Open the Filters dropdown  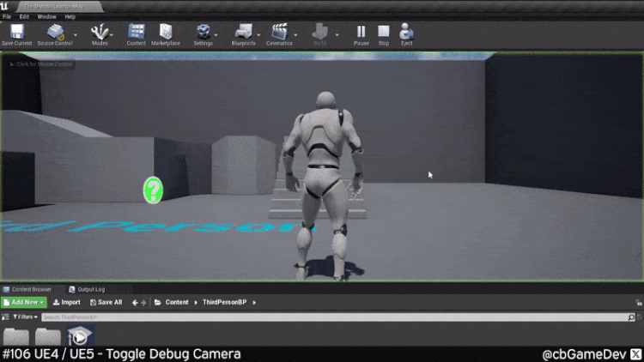[25, 317]
